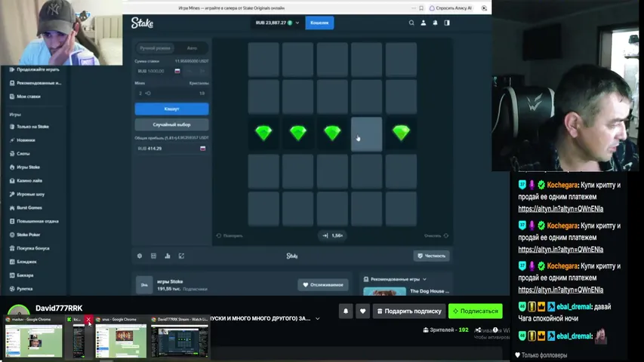Open live stats chart icon below board

tap(168, 256)
